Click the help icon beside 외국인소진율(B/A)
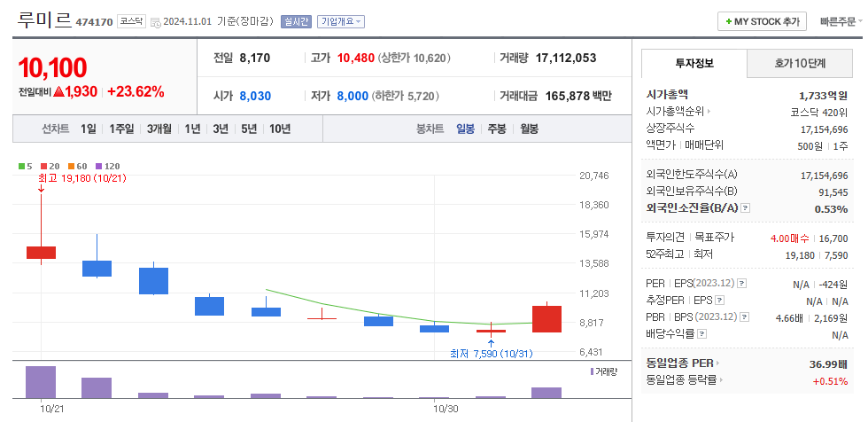 746,208
